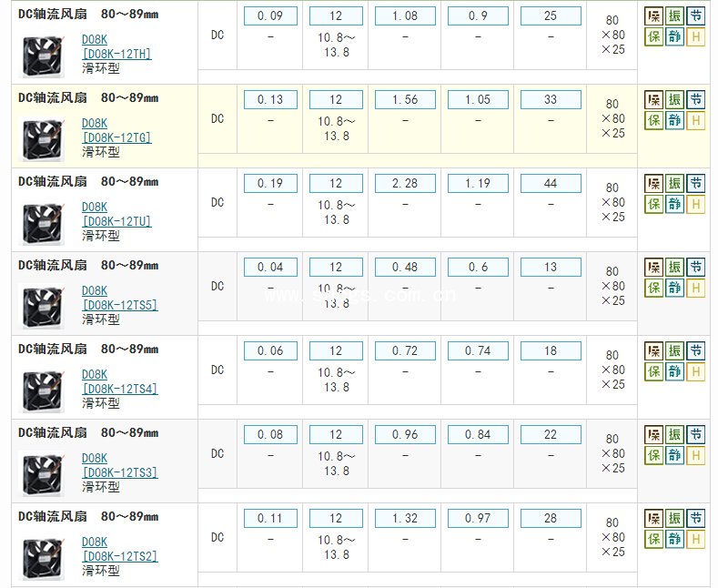
Task: Click 节 icon in D08K-12TS2 row
Action: point(695,519)
